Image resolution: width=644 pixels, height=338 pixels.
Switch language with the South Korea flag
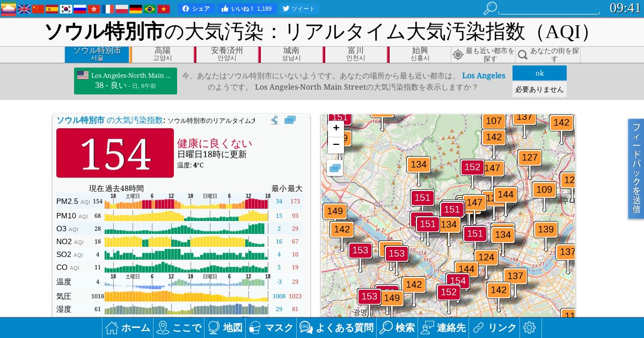coord(66,9)
